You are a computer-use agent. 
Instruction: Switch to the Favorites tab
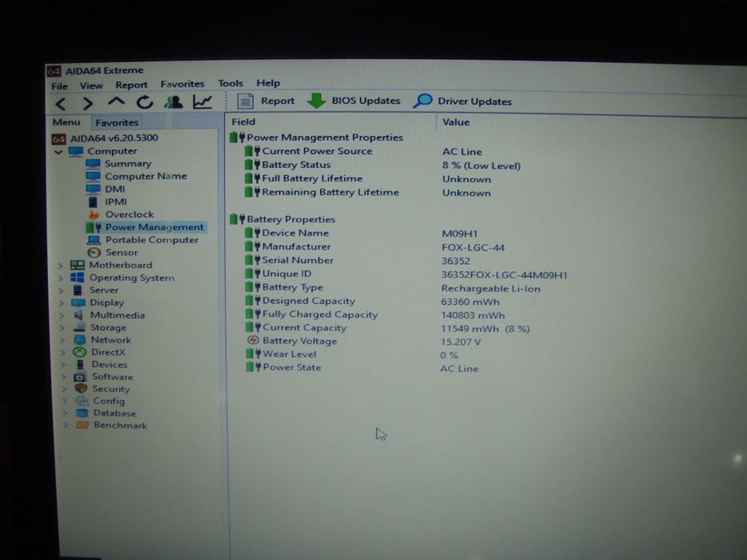click(117, 123)
